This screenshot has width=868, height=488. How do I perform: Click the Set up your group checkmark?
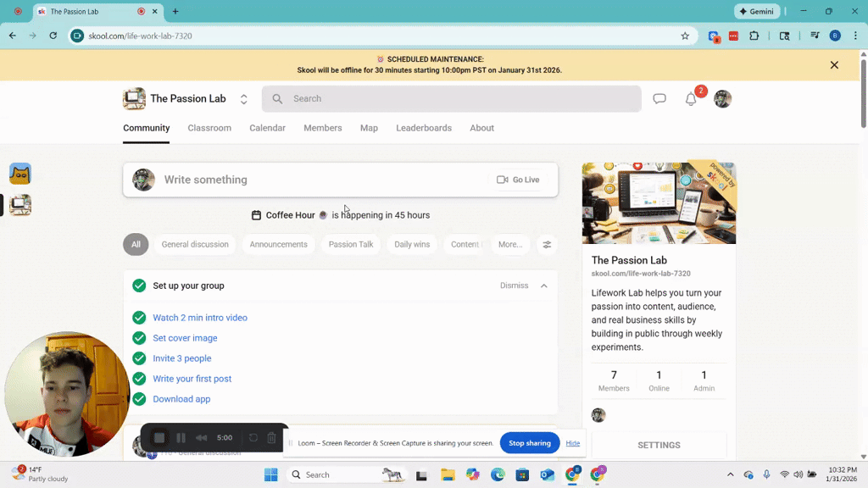click(x=140, y=286)
